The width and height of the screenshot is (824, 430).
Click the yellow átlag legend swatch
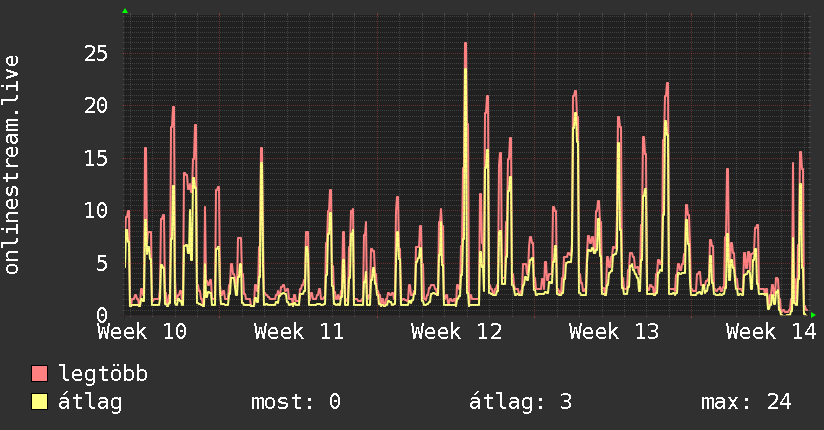(39, 401)
